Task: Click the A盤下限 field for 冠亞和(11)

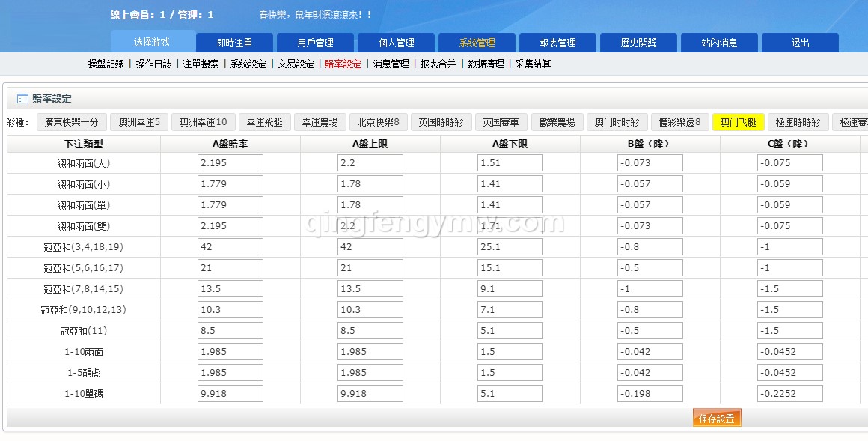Action: pos(510,331)
